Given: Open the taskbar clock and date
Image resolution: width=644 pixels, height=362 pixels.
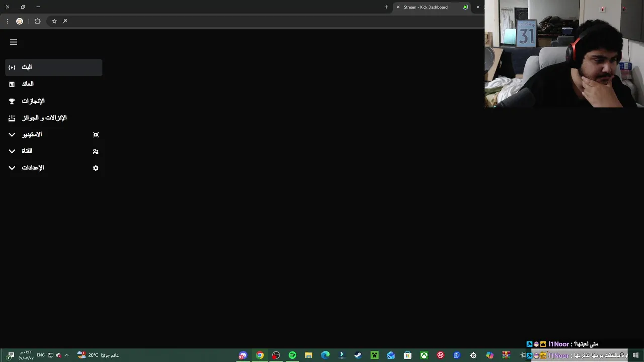Looking at the screenshot, I should click(x=26, y=355).
